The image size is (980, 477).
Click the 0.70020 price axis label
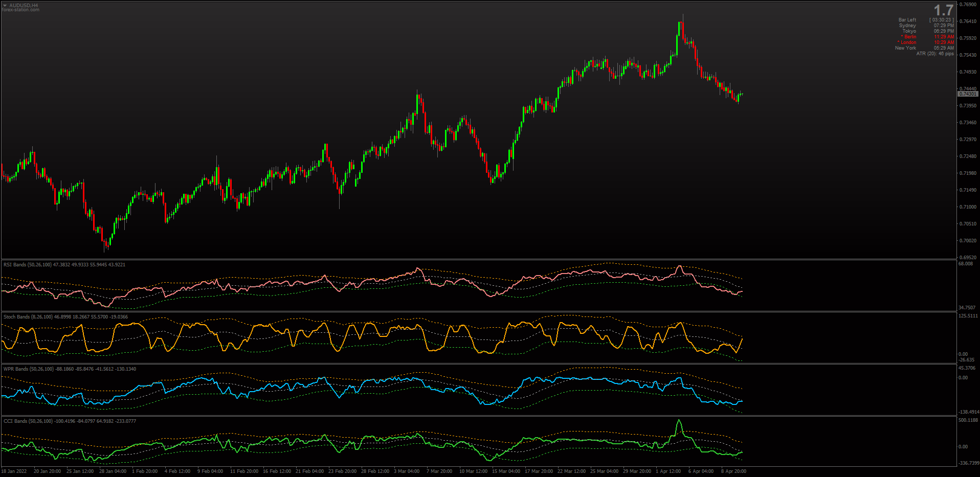(968, 241)
